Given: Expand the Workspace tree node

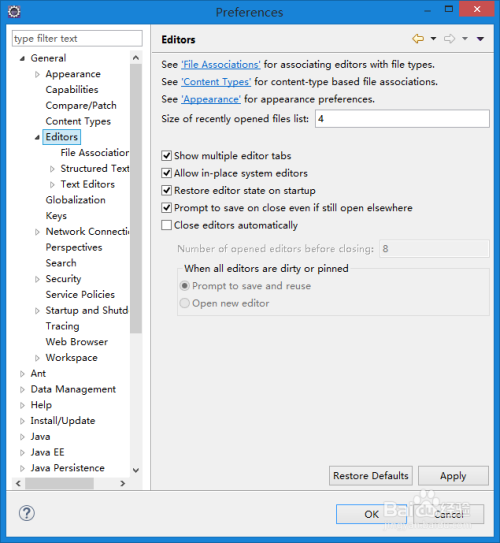Looking at the screenshot, I should click(37, 358).
